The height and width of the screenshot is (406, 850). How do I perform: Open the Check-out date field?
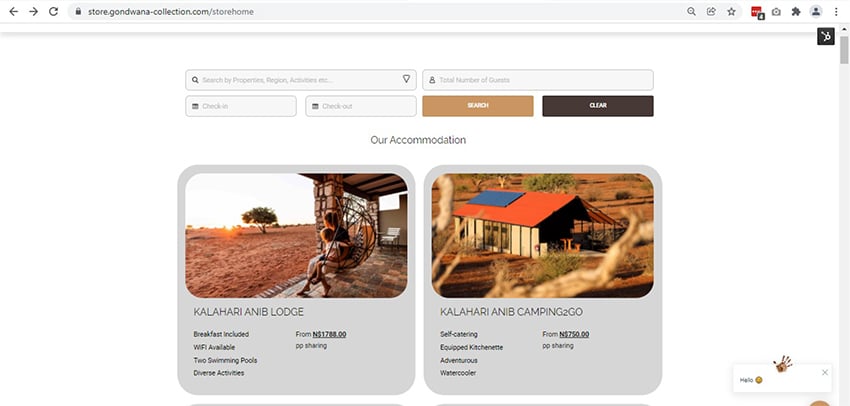pyautogui.click(x=361, y=106)
